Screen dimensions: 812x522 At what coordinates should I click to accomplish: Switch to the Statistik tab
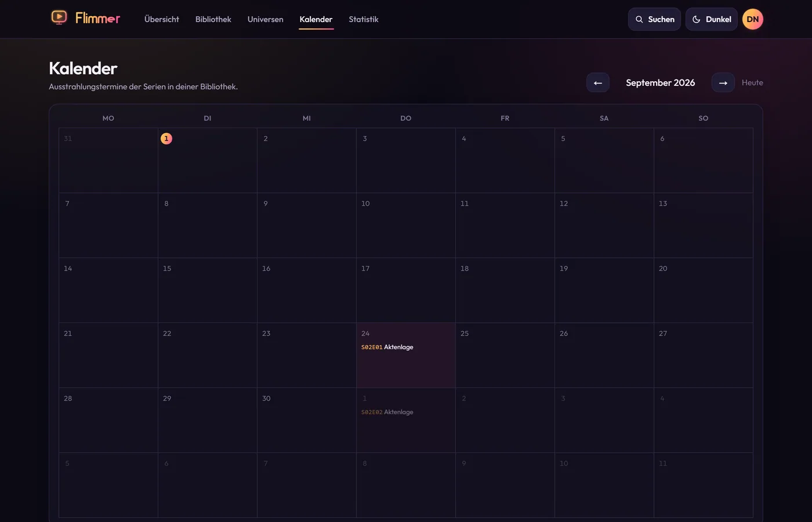pyautogui.click(x=364, y=19)
